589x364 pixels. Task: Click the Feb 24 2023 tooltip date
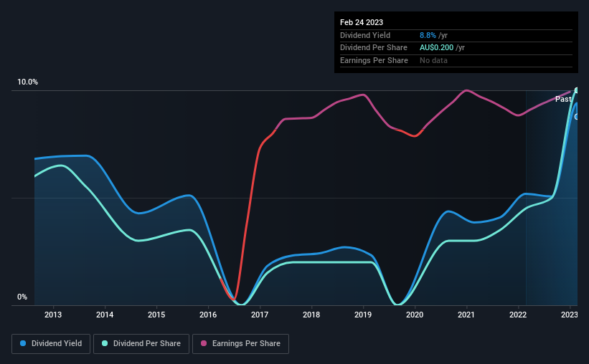tap(362, 22)
